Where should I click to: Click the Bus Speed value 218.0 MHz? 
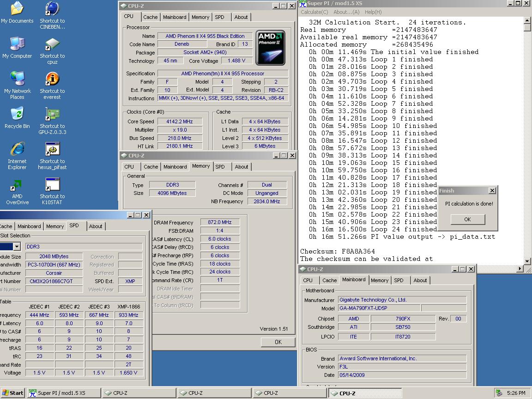(x=180, y=138)
